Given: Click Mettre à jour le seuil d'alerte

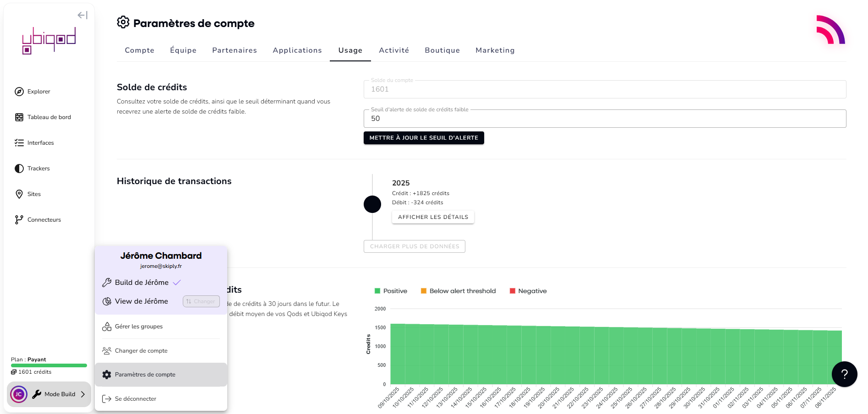Looking at the screenshot, I should (x=424, y=138).
